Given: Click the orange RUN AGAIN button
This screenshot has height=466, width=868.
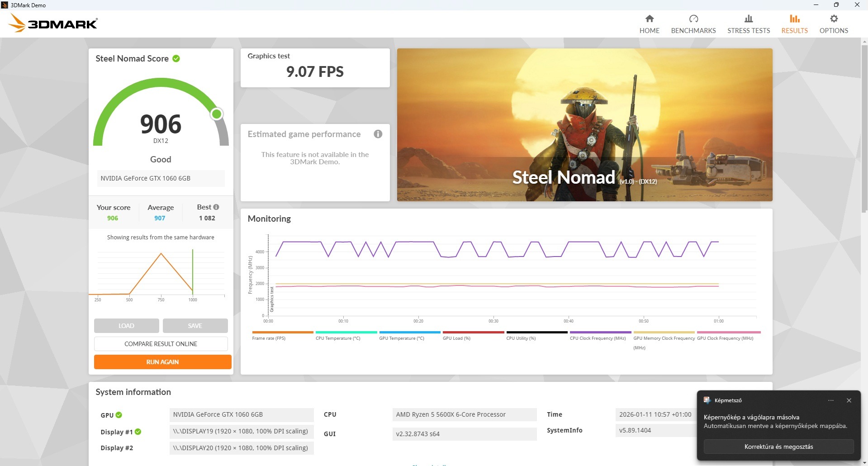Looking at the screenshot, I should click(163, 362).
